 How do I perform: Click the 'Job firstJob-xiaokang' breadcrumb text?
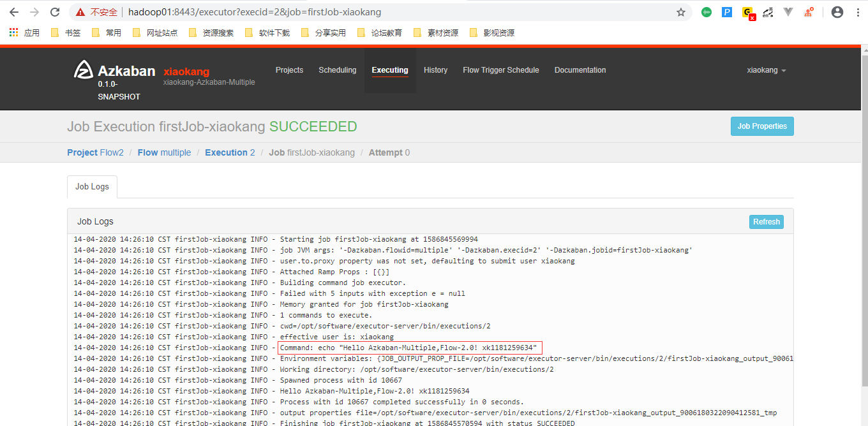tap(311, 152)
